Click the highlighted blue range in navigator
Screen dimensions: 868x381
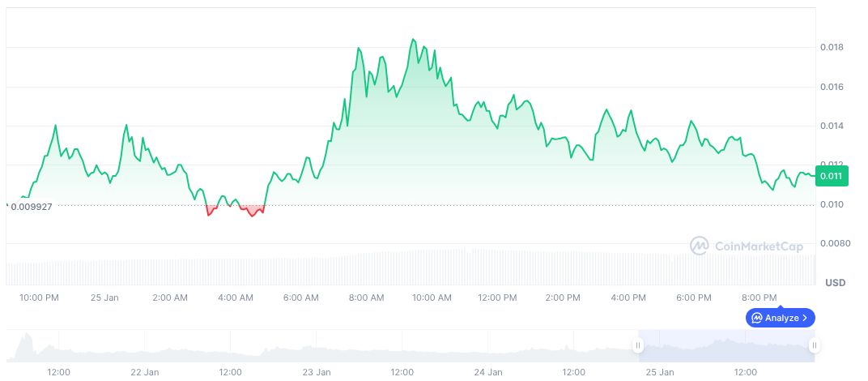click(x=725, y=345)
